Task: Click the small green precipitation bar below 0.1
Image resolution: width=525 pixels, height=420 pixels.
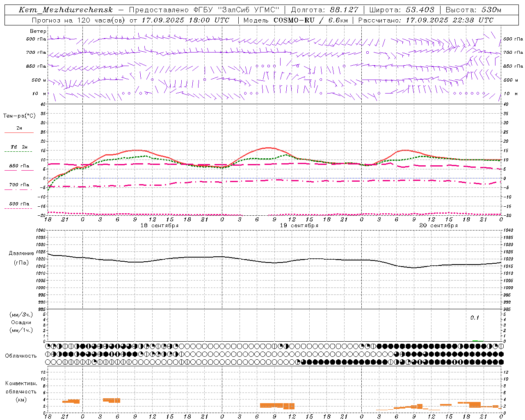Action: 475,340
